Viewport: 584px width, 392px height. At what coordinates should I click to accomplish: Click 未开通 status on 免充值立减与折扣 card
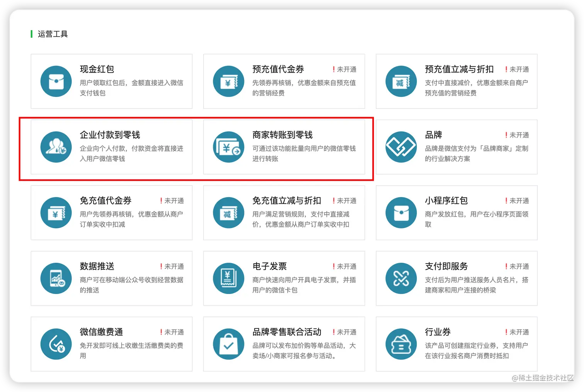click(345, 201)
